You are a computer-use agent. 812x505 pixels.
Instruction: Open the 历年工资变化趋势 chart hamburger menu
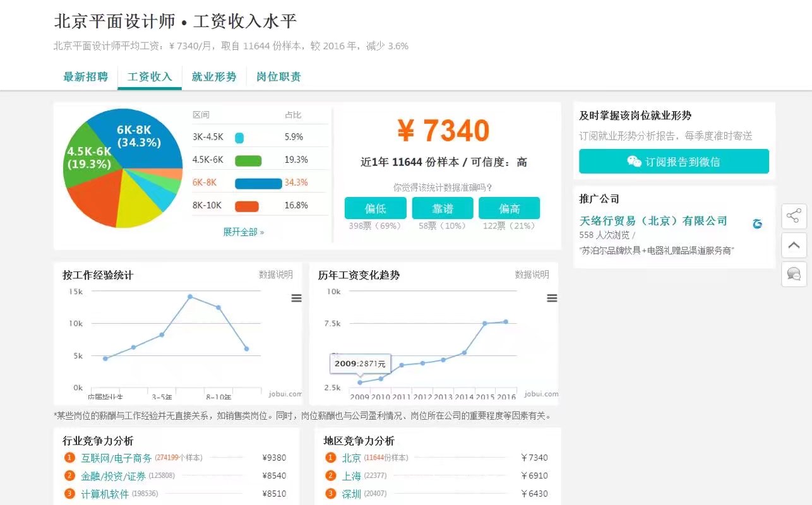[552, 298]
